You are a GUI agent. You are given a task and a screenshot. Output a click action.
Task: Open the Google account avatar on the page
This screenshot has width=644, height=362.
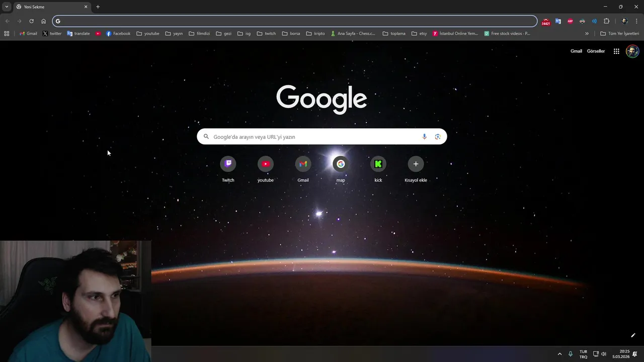coord(632,51)
